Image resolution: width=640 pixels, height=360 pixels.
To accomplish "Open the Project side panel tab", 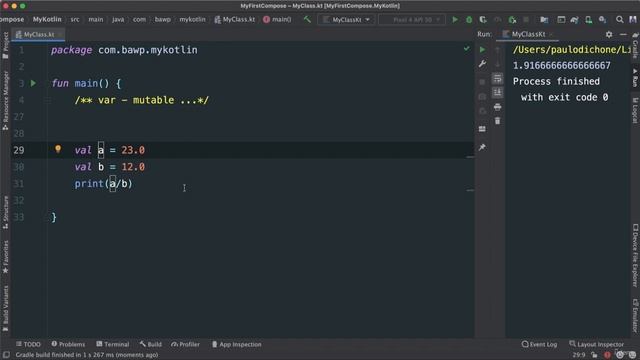I will click(x=5, y=46).
